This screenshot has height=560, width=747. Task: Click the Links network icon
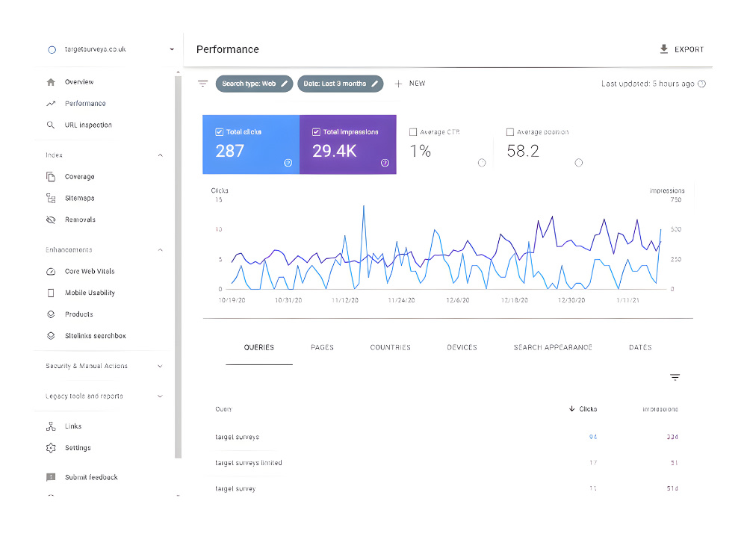click(51, 426)
